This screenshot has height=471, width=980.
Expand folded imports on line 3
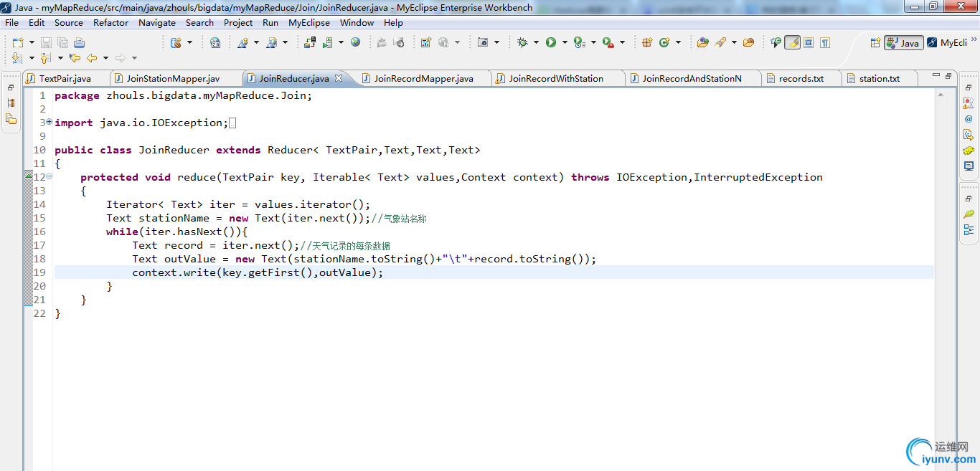[x=49, y=123]
